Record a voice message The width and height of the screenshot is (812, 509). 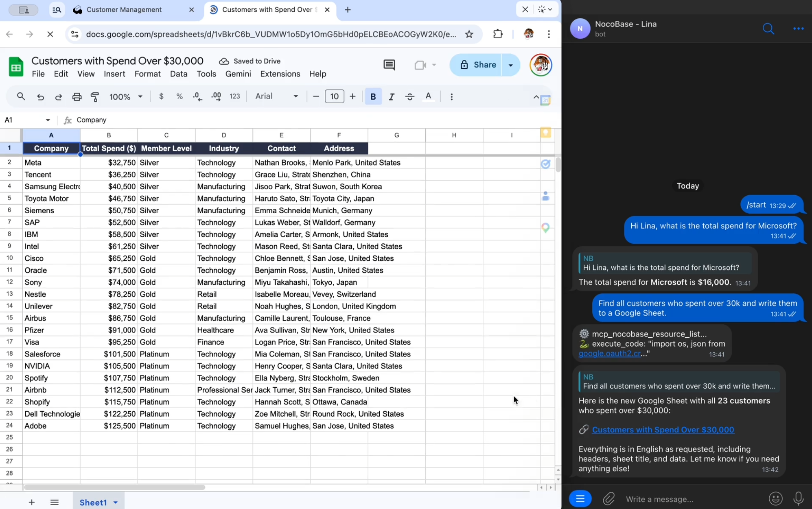pyautogui.click(x=798, y=498)
